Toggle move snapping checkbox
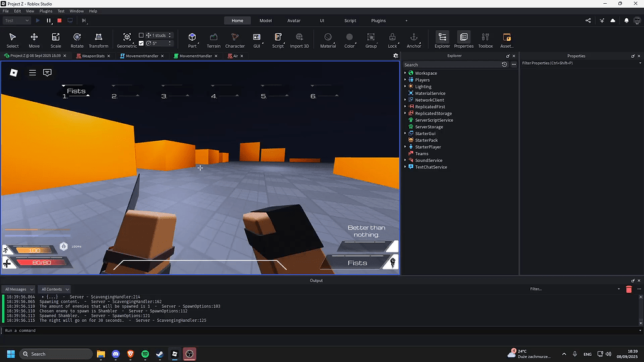 coord(142,35)
